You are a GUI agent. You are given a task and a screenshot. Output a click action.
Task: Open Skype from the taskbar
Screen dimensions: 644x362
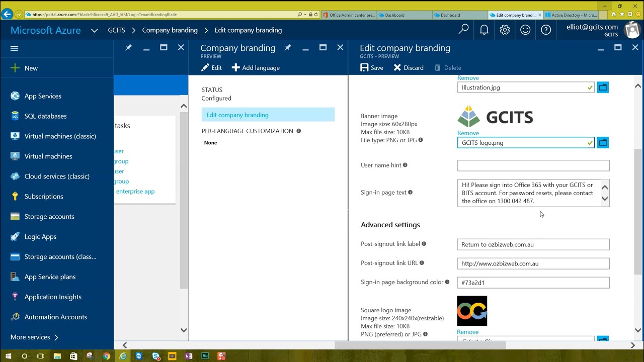click(155, 356)
